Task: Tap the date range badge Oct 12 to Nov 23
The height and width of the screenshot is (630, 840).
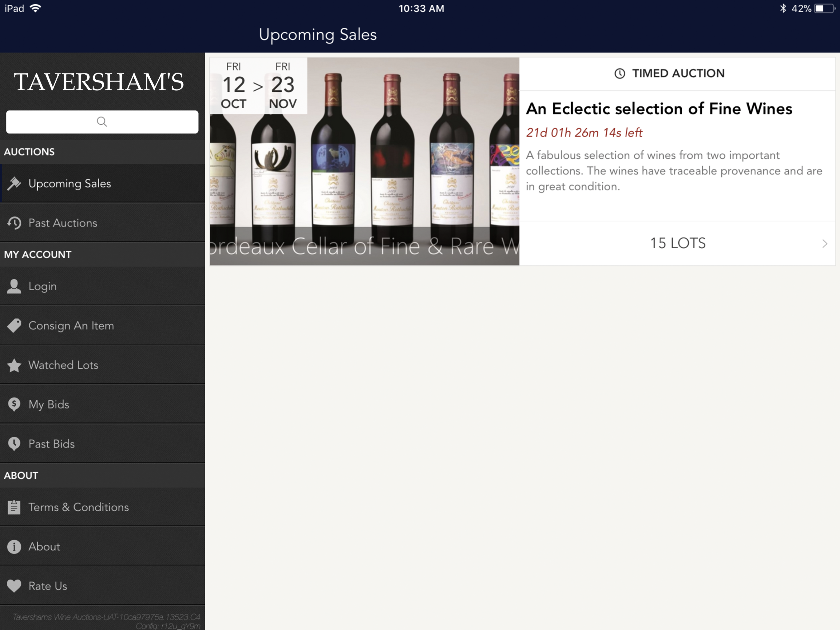Action: 258,86
